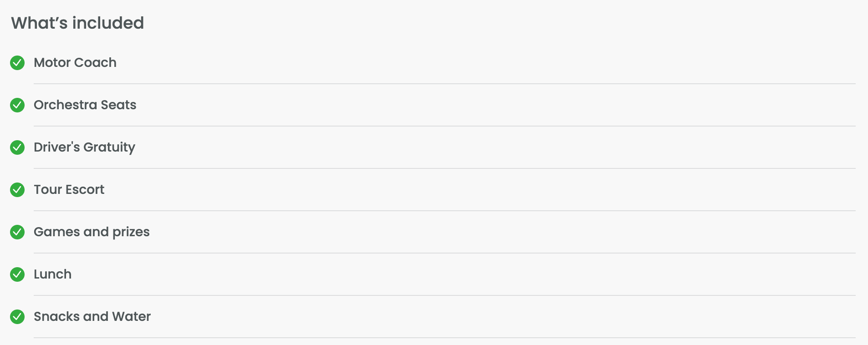Viewport: 868px width, 345px height.
Task: Click the separator line under Lunch
Action: pos(444,295)
